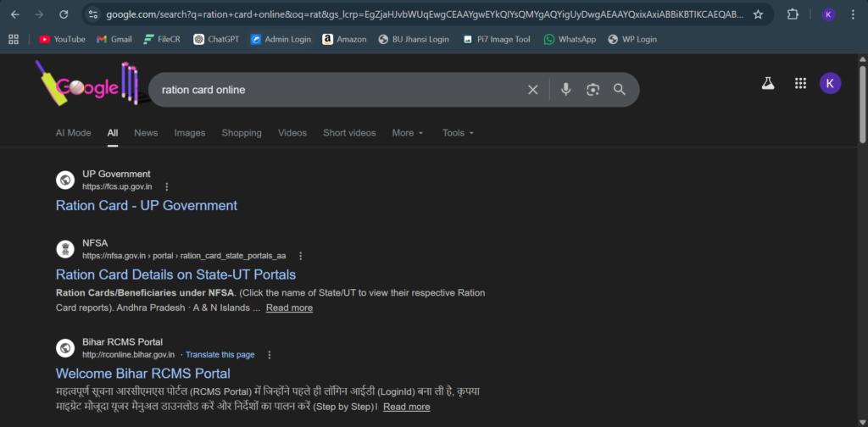Click Translate this page for Bihar result
Screen dimensions: 868x427
point(220,355)
